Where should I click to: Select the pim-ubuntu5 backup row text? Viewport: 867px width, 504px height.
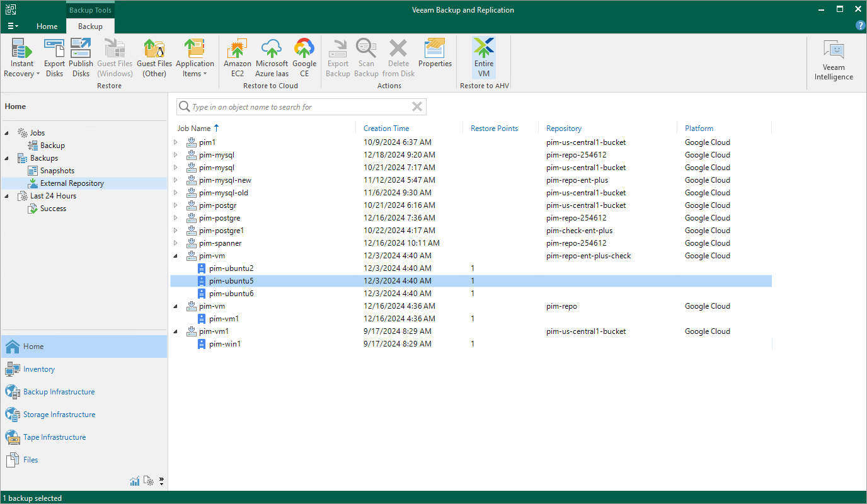click(x=231, y=281)
